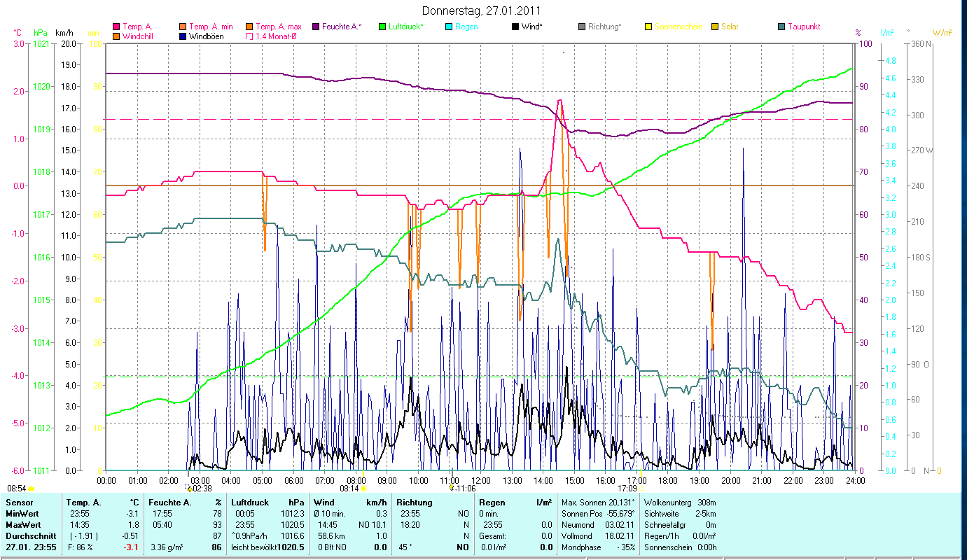Click the 58.6 km wind run value

coord(331,535)
